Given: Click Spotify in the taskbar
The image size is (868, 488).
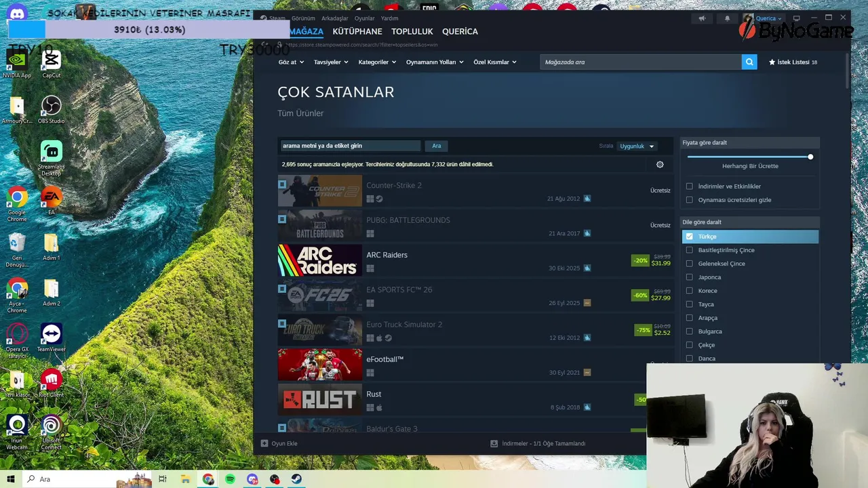Looking at the screenshot, I should [231, 479].
